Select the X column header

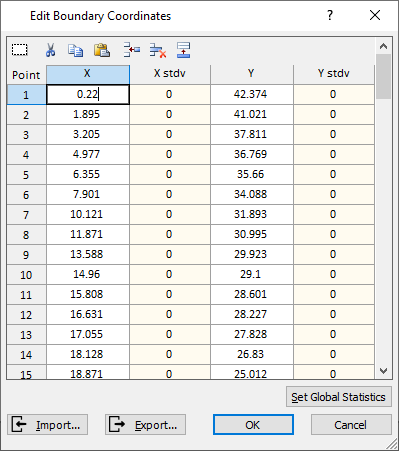[x=88, y=74]
